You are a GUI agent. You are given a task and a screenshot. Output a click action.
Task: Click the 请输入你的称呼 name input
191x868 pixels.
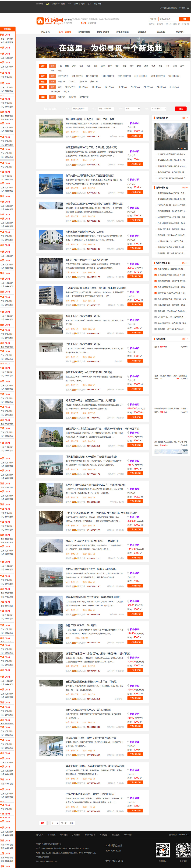click(x=80, y=109)
